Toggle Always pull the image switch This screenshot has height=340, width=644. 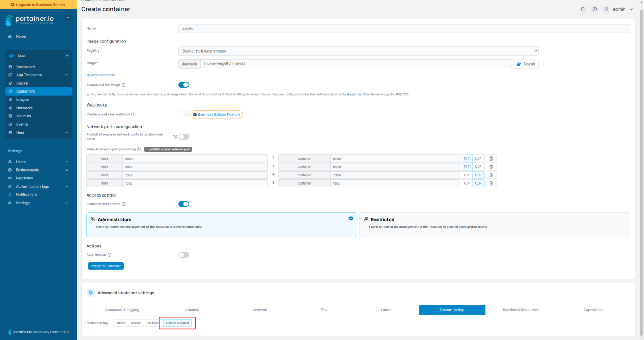coord(184,85)
